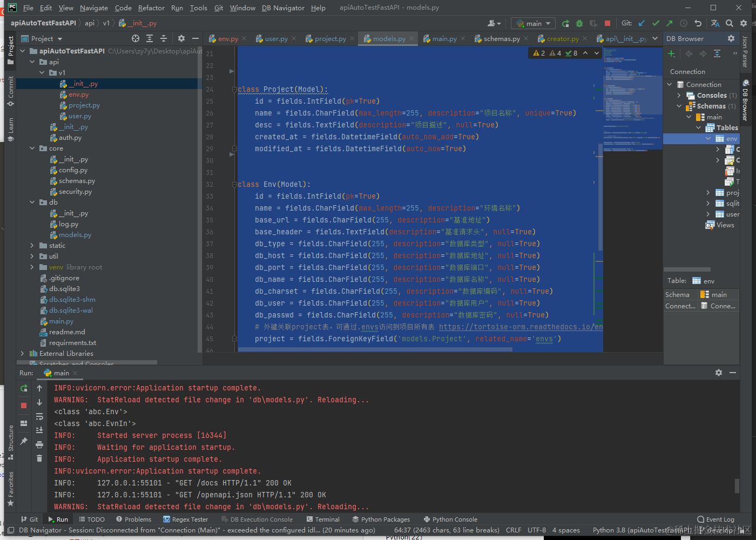Follow the tortoise-orm readthedocs link in code
The image size is (756, 540).
click(521, 327)
